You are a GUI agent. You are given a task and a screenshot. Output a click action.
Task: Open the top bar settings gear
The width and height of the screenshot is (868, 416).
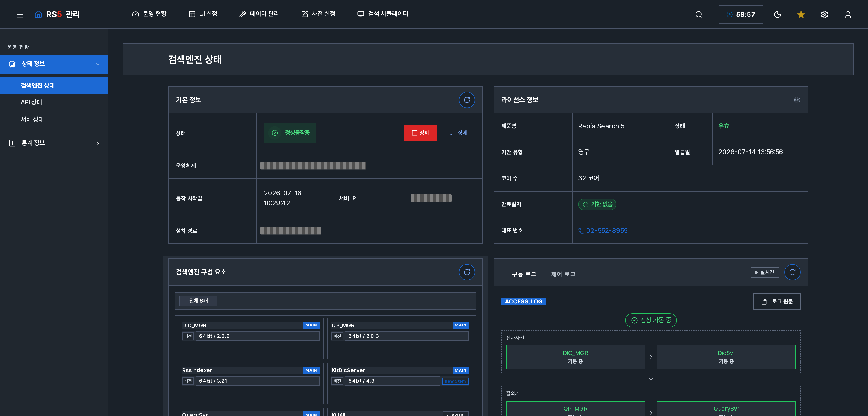(825, 14)
